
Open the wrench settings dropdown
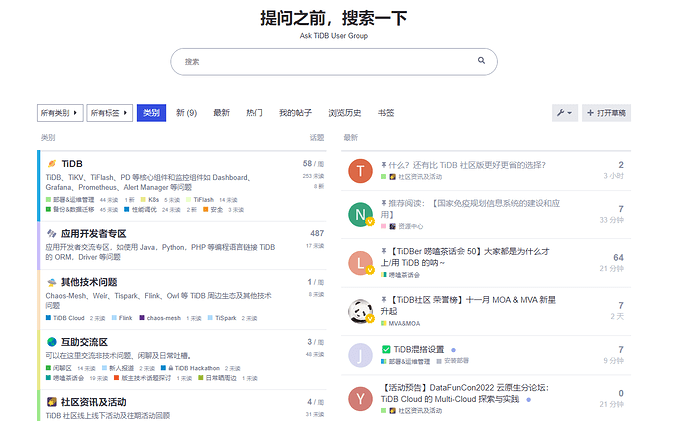coord(565,113)
